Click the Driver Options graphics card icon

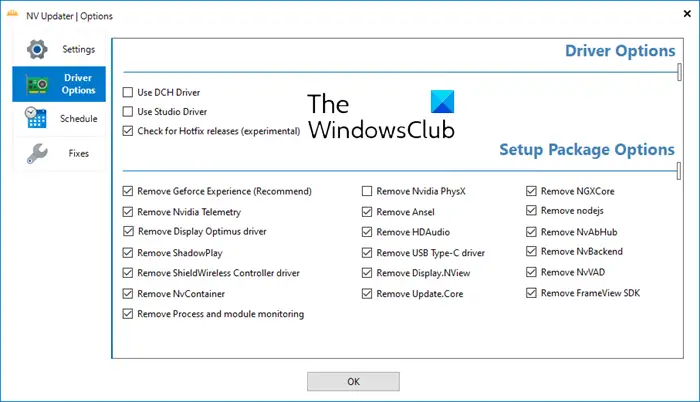37,84
